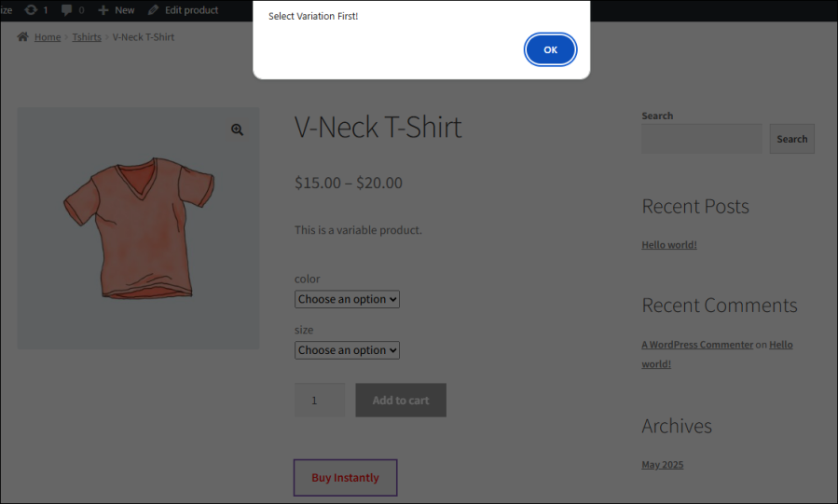This screenshot has height=504, width=838.
Task: Click the Add to cart button
Action: (401, 401)
